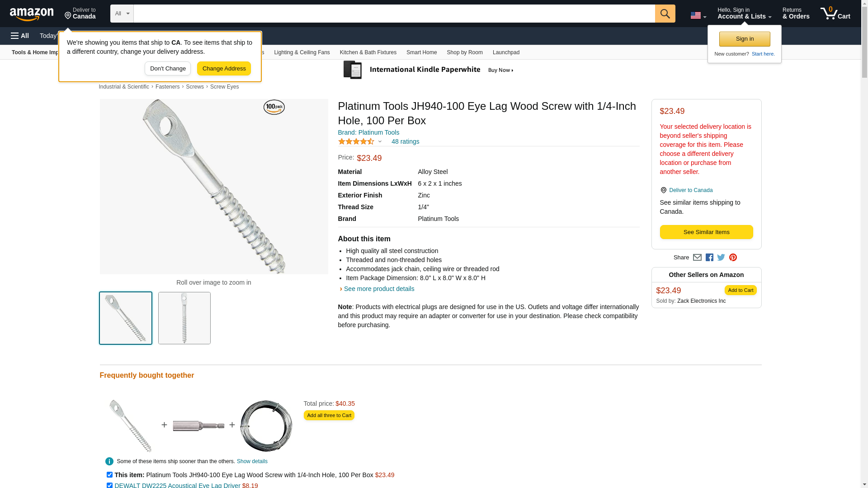
Task: Uncheck the 'This item' Platinum Tools checkbox
Action: pyautogui.click(x=109, y=475)
